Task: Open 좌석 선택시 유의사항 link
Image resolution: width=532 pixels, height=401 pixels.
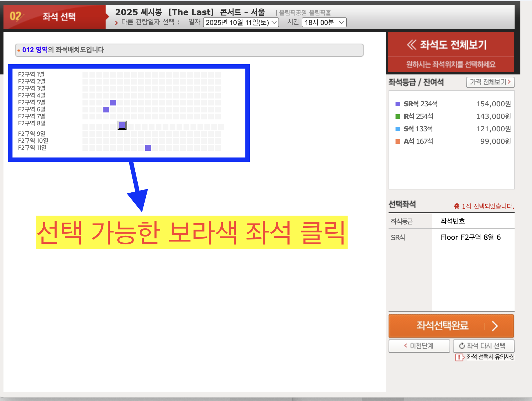Action: click(490, 357)
